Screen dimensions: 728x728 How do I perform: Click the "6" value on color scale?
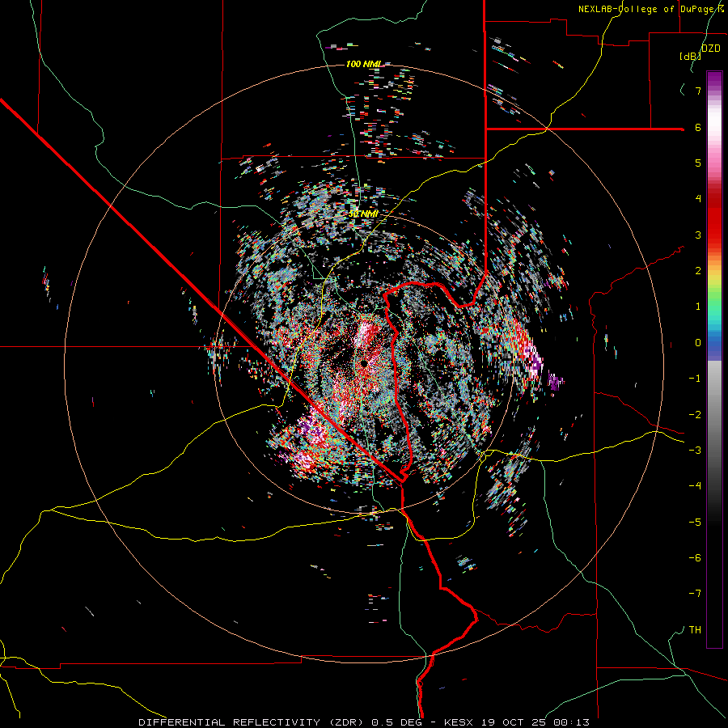pos(698,127)
